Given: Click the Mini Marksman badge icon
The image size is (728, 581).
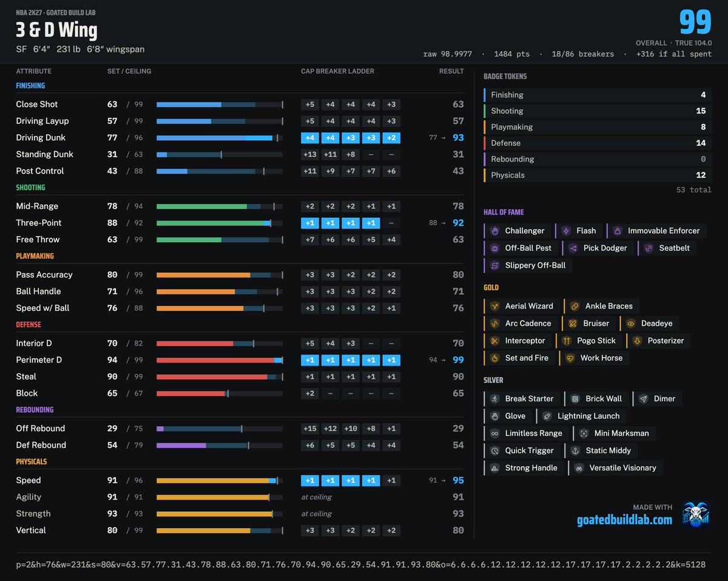Looking at the screenshot, I should [x=584, y=433].
